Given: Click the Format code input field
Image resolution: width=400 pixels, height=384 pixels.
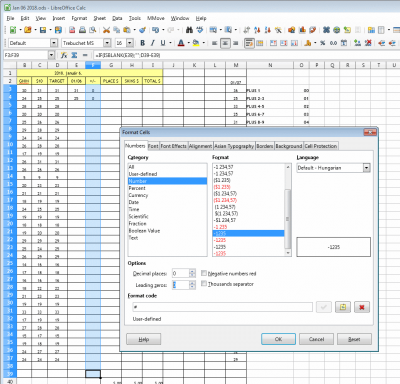Looking at the screenshot, I should point(222,307).
